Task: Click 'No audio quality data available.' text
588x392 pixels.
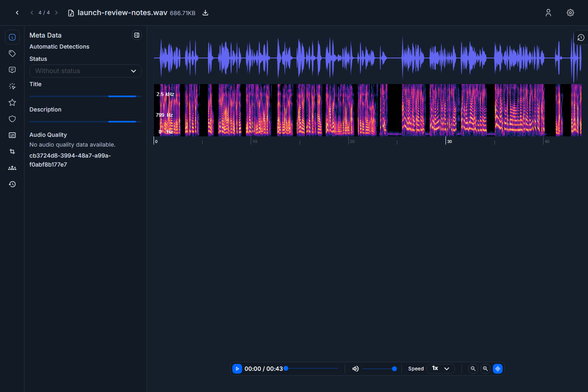Action: pyautogui.click(x=72, y=145)
